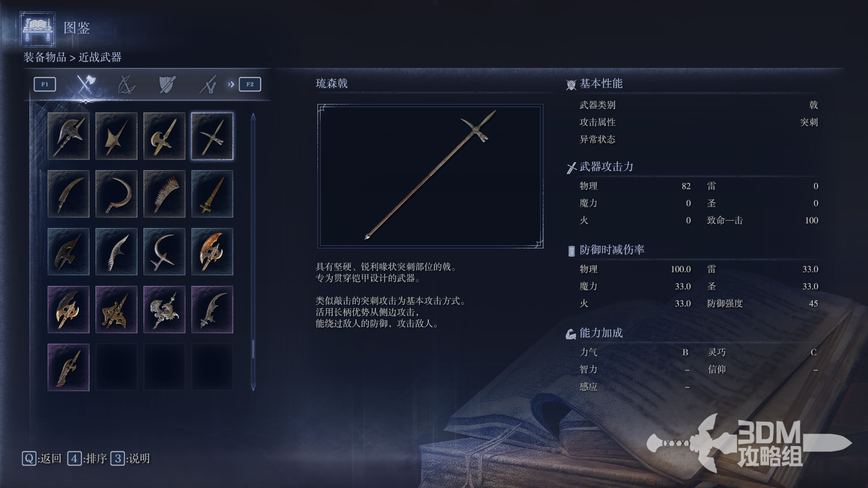
Task: Select the last weapon in bottom row
Action: coord(68,367)
